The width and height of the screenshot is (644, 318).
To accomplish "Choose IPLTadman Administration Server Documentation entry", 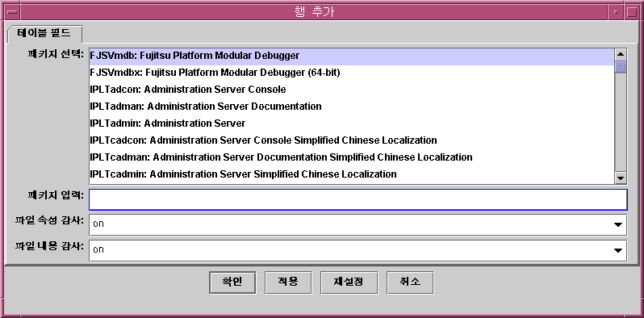I will coord(352,107).
